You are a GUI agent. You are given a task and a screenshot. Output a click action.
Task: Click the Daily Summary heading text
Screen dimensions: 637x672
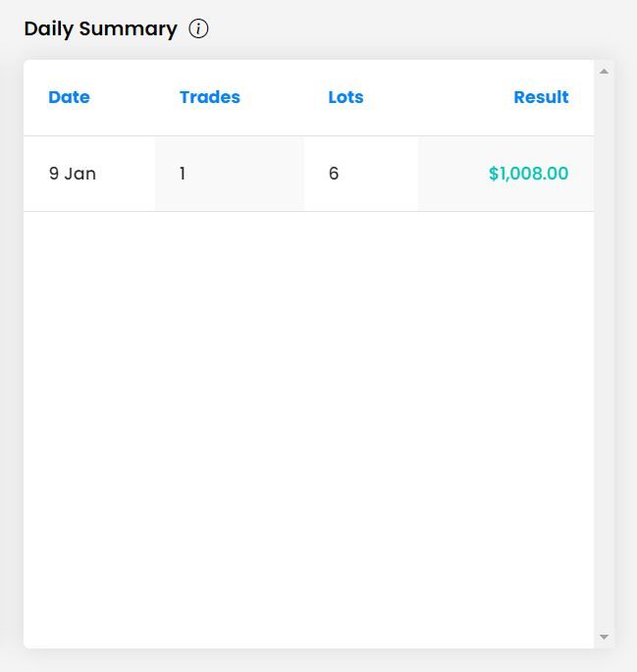(x=100, y=29)
